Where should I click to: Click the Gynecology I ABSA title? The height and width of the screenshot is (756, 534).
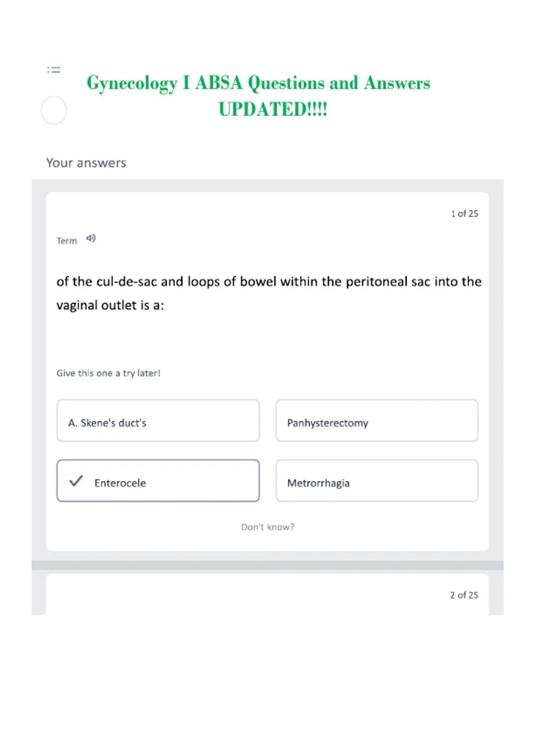coord(258,83)
